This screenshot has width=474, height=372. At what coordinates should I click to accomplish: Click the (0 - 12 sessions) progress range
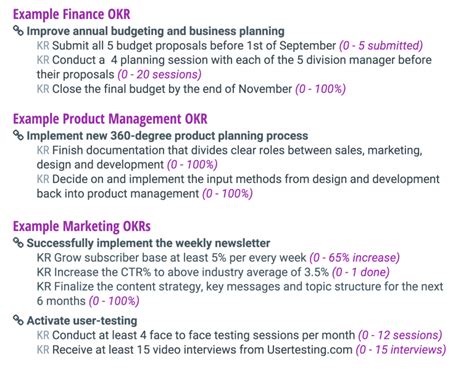pyautogui.click(x=400, y=335)
